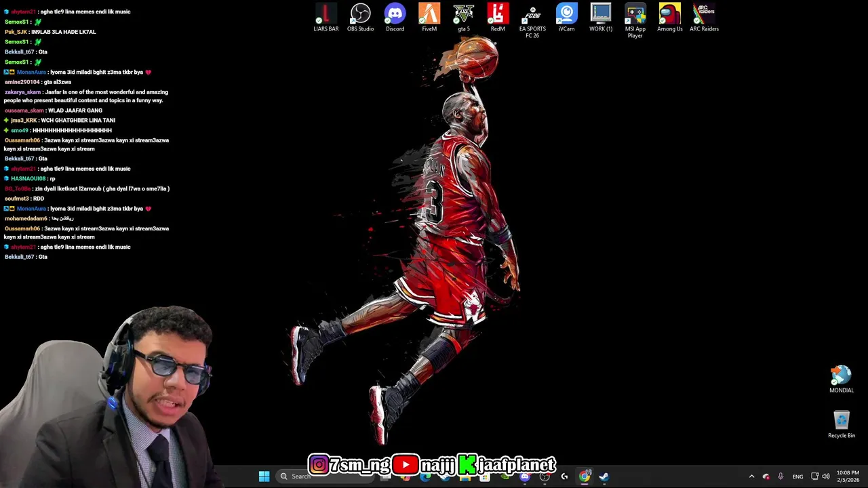The width and height of the screenshot is (868, 488).
Task: Click the display icon in the system tray
Action: 814,476
